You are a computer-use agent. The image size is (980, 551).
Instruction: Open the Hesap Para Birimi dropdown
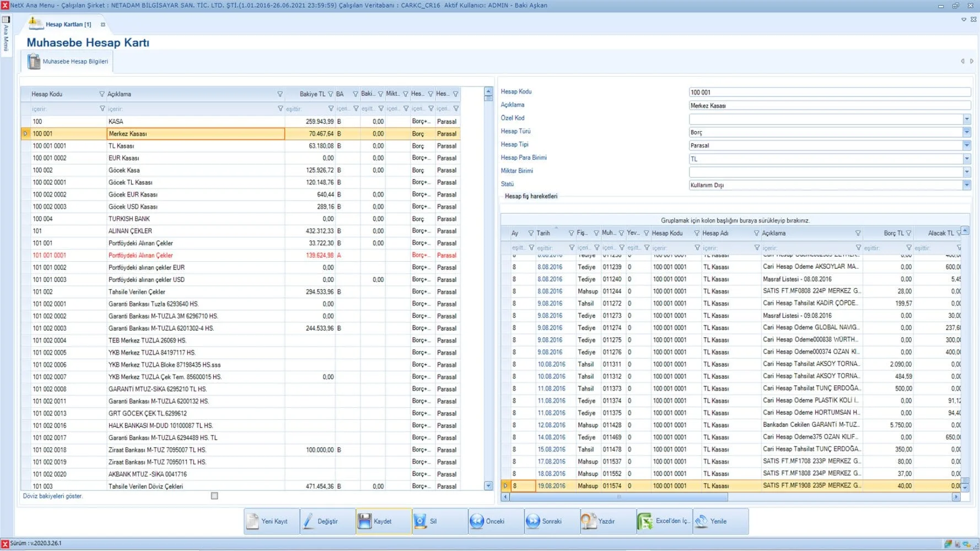pos(966,159)
